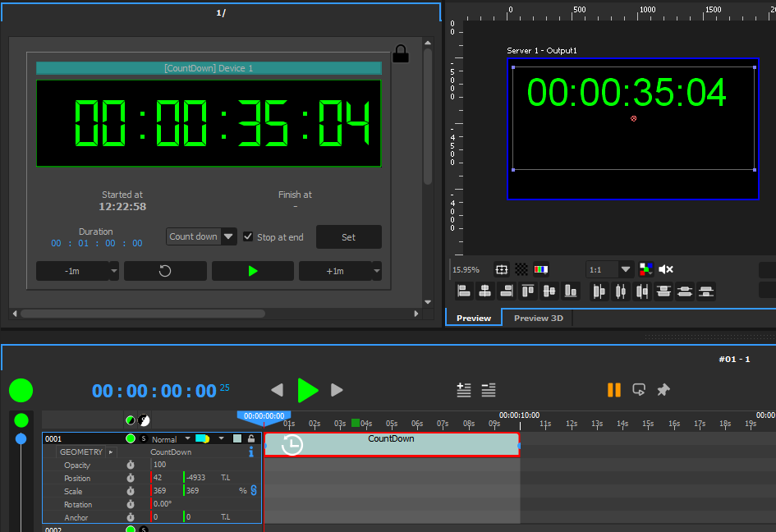
Task: Toggle the green circle above the layer list
Action: [21, 420]
